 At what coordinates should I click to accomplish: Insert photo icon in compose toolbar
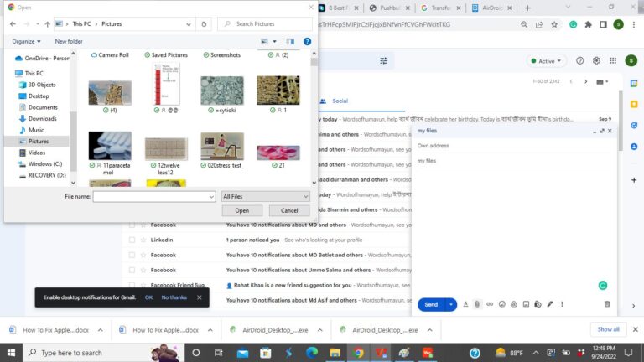[x=526, y=304]
